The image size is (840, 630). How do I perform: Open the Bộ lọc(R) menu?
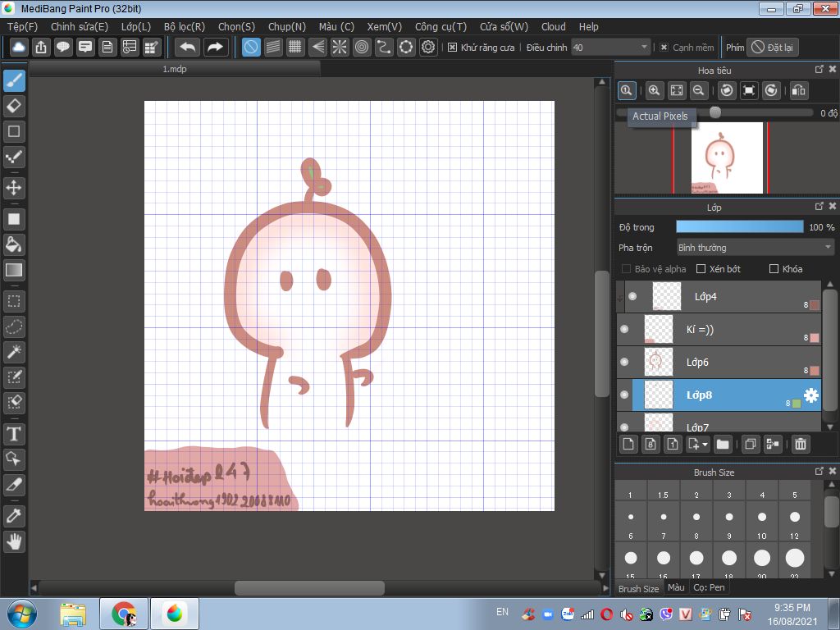[185, 26]
